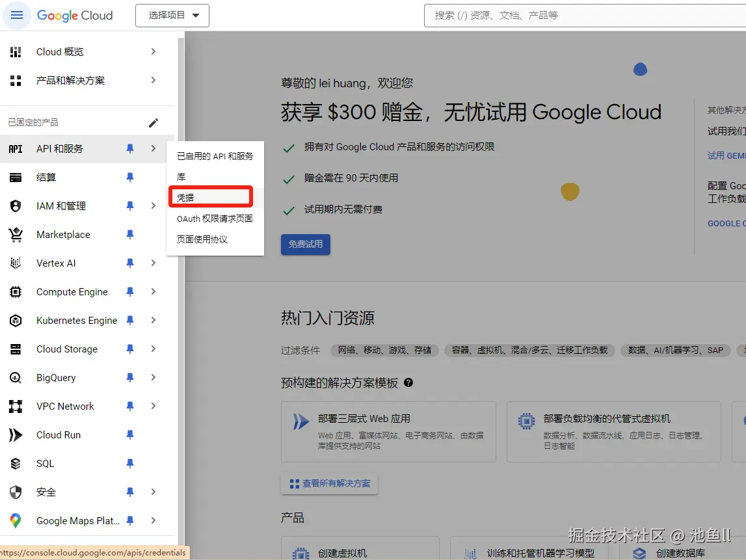Expand the Google Maps Platform submenu chevron
This screenshot has width=746, height=560.
coord(153,520)
